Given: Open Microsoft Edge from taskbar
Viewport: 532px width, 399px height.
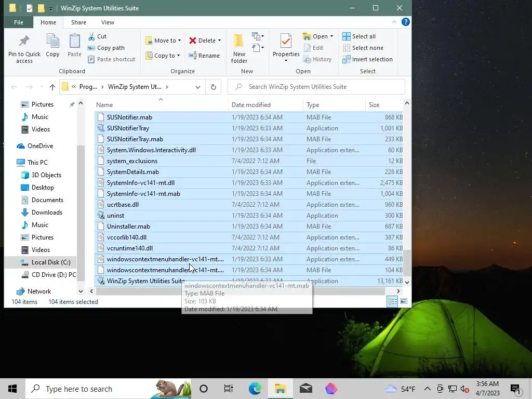Looking at the screenshot, I should coord(255,389).
